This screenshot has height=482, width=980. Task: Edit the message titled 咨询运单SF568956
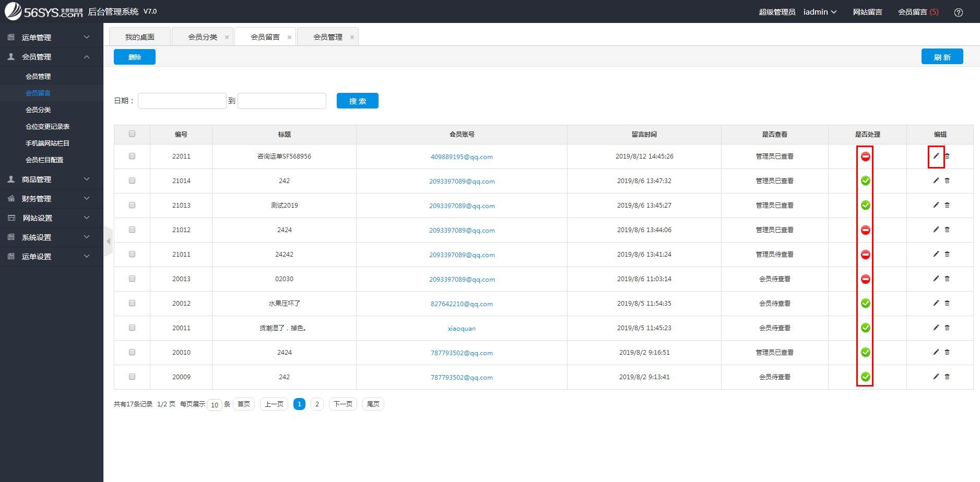point(936,156)
